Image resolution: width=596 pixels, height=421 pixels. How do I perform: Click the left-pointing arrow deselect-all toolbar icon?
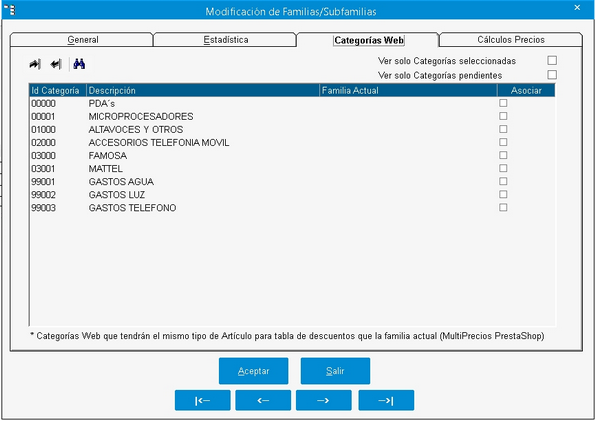55,64
